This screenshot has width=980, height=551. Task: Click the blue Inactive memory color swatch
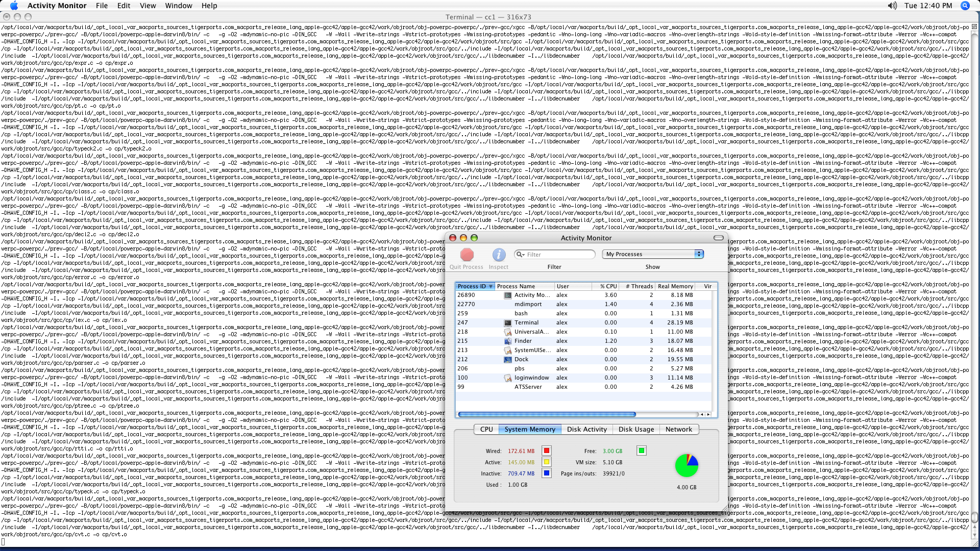point(547,473)
